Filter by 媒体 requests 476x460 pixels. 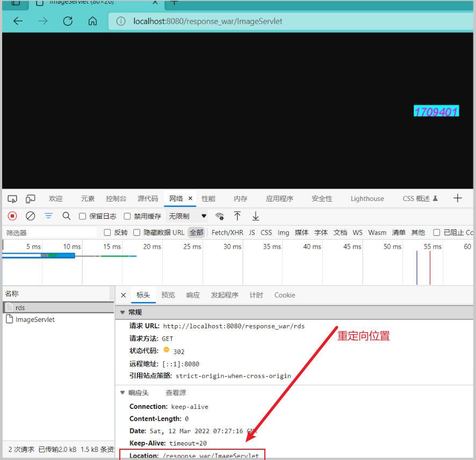click(301, 233)
